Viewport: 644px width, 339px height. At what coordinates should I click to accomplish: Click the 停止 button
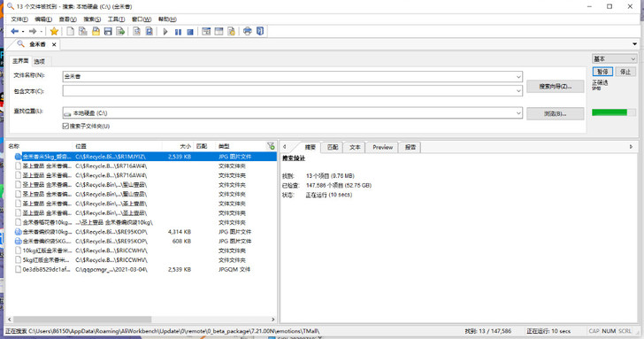click(625, 72)
